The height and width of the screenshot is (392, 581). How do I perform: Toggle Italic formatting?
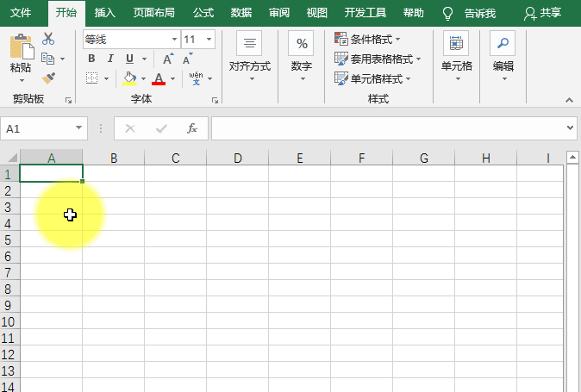click(110, 59)
